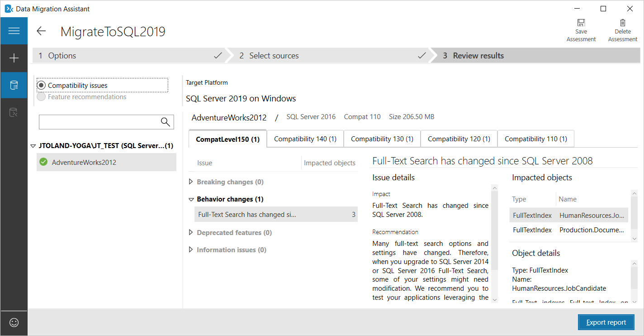This screenshot has width=644, height=336.
Task: Expand the Information issues group
Action: point(191,250)
